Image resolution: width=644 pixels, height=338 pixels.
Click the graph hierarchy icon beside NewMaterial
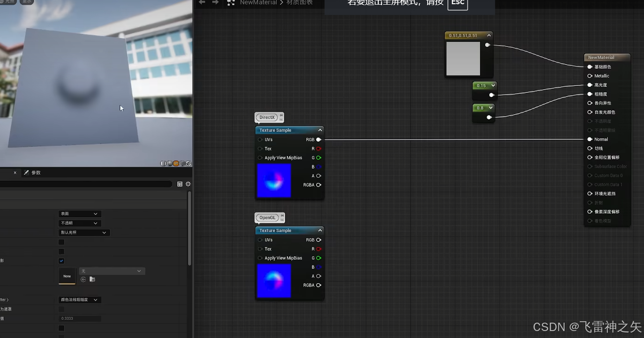(230, 3)
